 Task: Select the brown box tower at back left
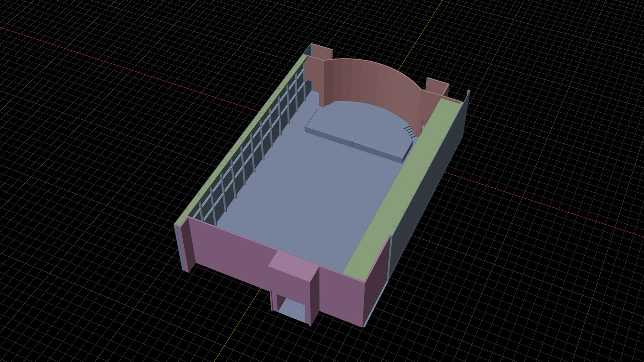321,52
